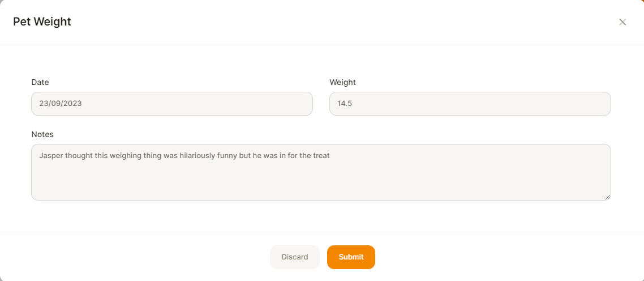Place cursor on the 14.5 weight value
644x281 pixels.
pos(345,104)
